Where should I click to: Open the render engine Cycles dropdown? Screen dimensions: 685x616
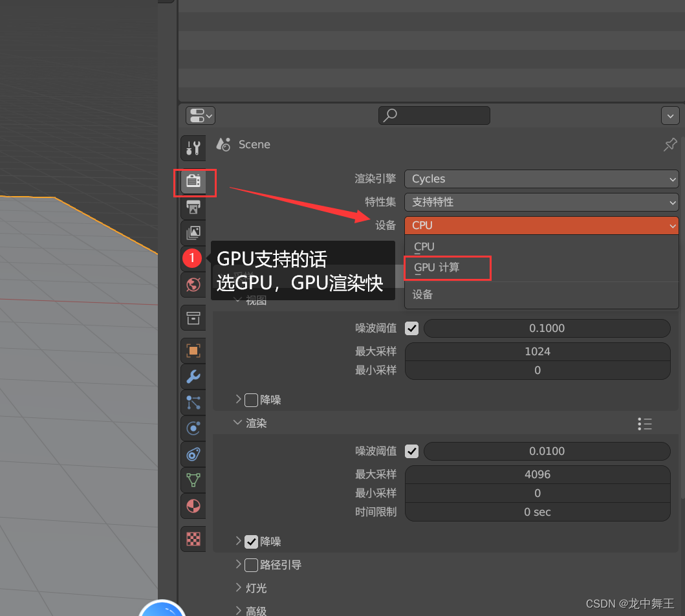(541, 179)
